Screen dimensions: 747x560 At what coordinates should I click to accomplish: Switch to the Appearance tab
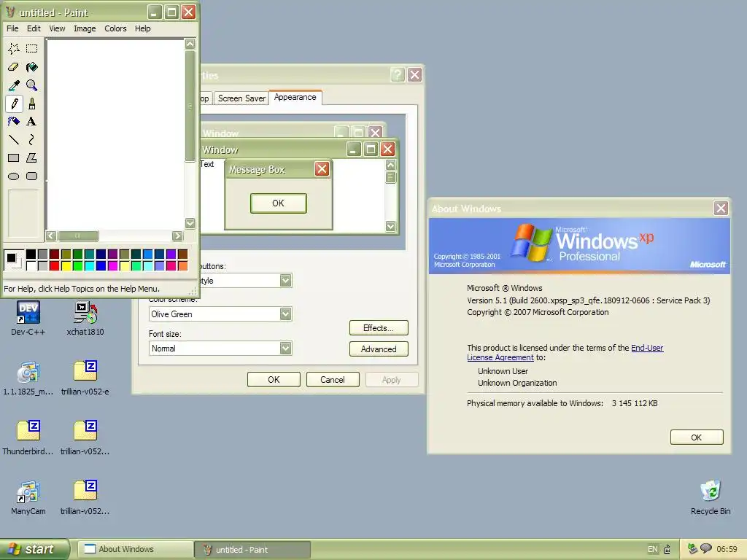click(295, 97)
